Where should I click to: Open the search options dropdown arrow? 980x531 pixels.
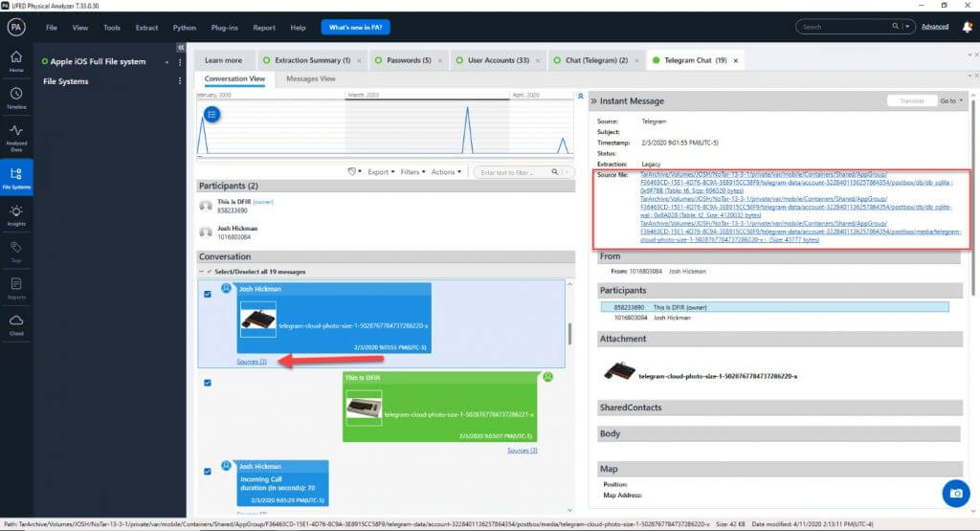click(907, 26)
